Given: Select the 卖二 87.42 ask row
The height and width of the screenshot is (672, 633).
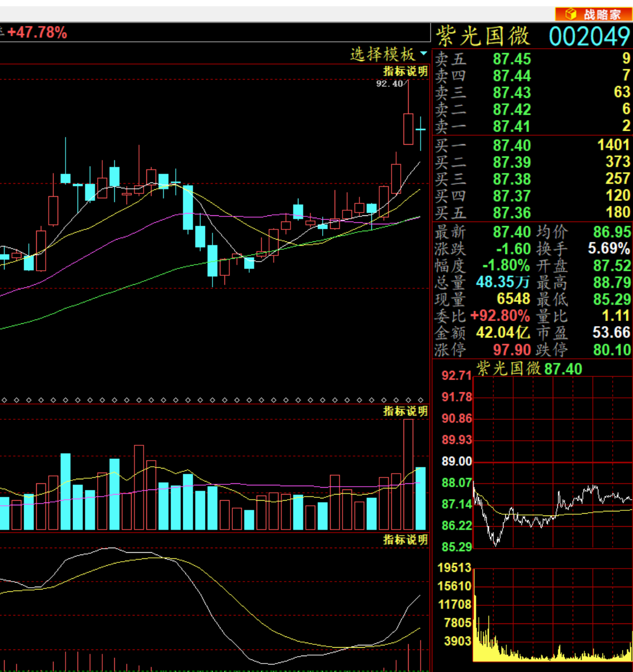Looking at the screenshot, I should [533, 110].
